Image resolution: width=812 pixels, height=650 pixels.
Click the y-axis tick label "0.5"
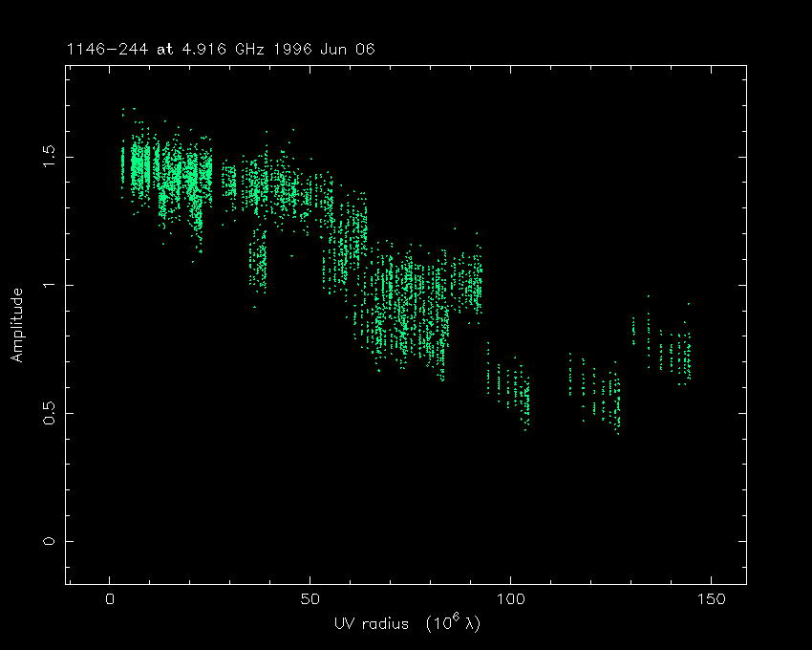[48, 413]
